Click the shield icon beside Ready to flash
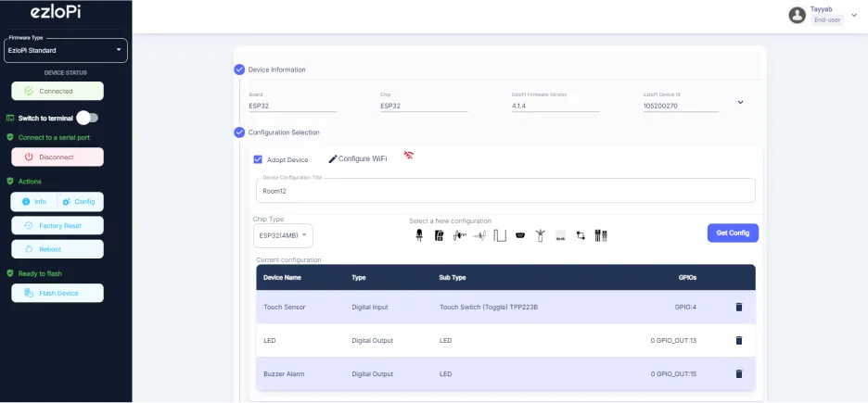868x403 pixels. click(10, 273)
